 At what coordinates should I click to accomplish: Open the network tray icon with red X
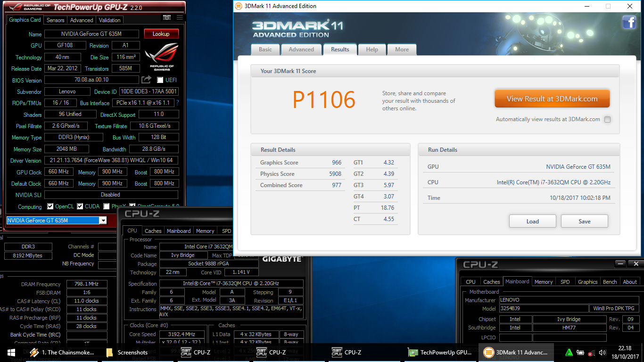(x=591, y=352)
